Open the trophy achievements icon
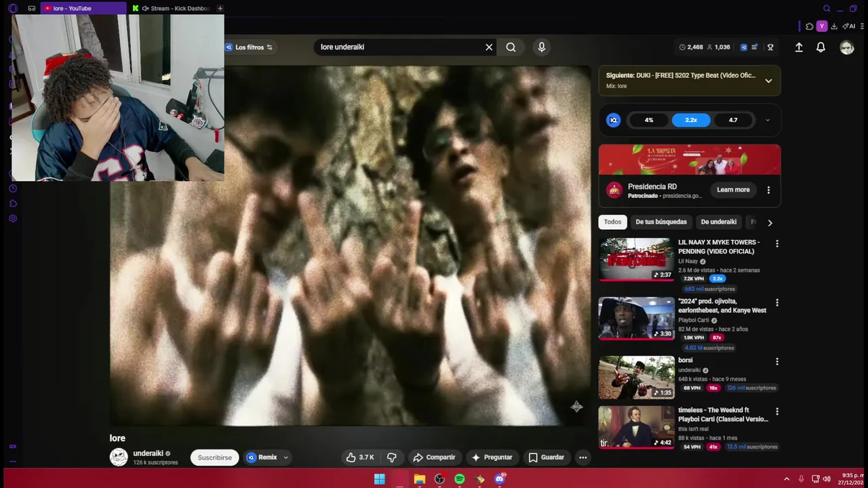This screenshot has height=488, width=868. click(770, 47)
